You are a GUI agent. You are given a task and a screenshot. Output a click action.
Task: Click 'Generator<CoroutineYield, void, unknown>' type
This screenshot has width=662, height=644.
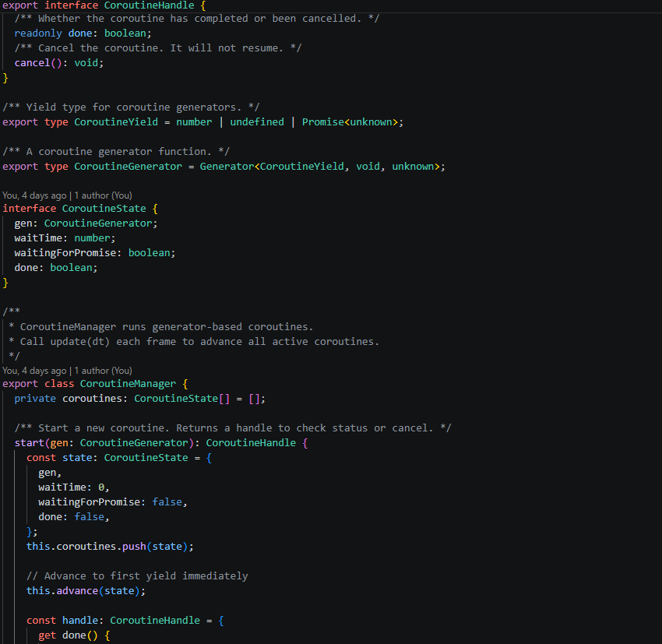coord(319,167)
